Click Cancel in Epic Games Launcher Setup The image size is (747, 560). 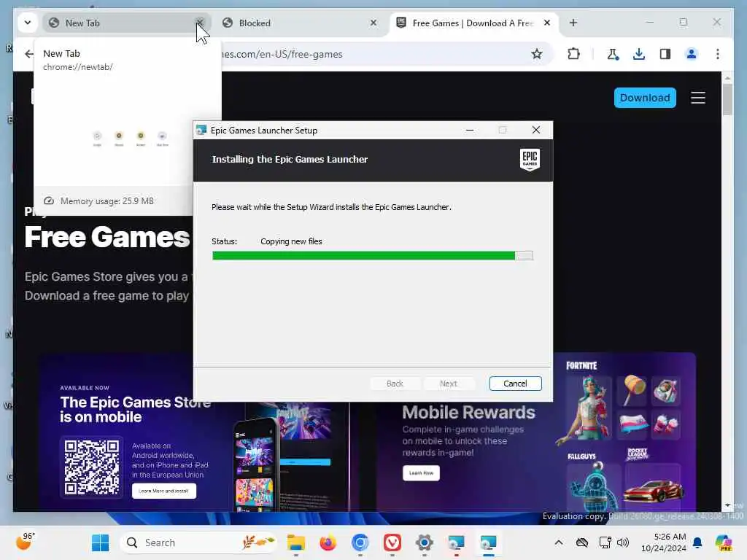(x=515, y=384)
